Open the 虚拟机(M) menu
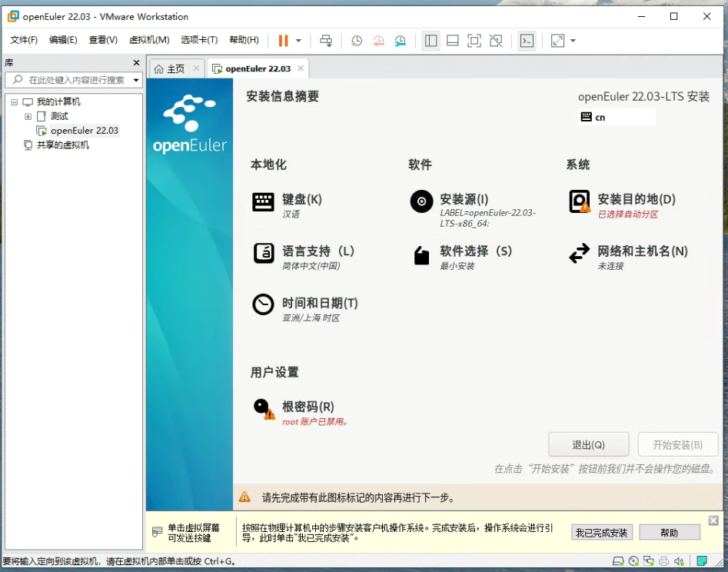The height and width of the screenshot is (572, 728). 149,40
